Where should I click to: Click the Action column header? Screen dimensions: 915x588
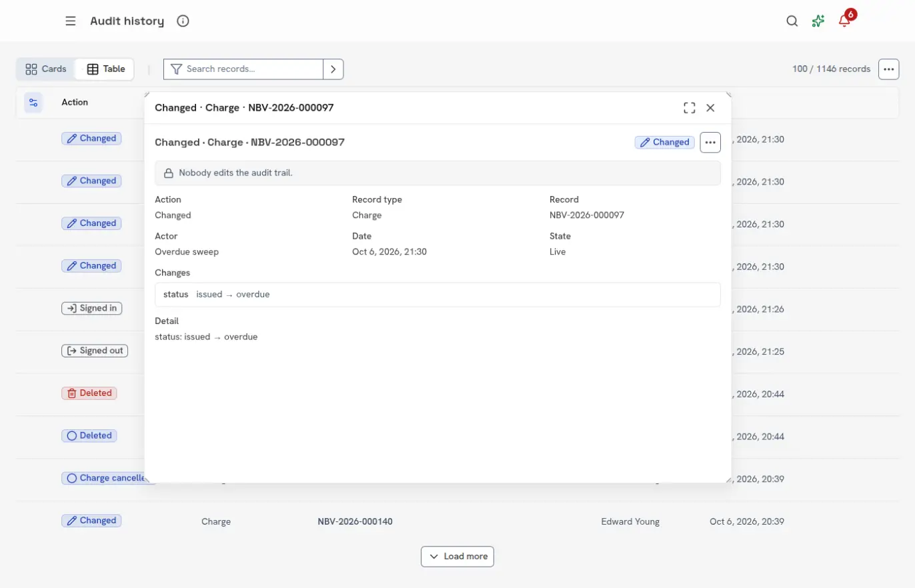click(x=75, y=102)
